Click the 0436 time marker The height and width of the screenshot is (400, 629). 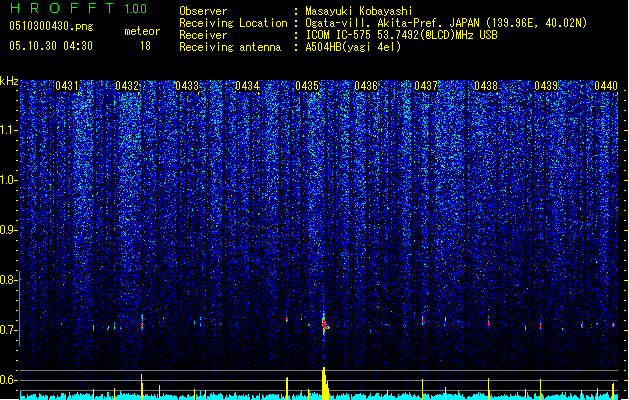pos(366,86)
